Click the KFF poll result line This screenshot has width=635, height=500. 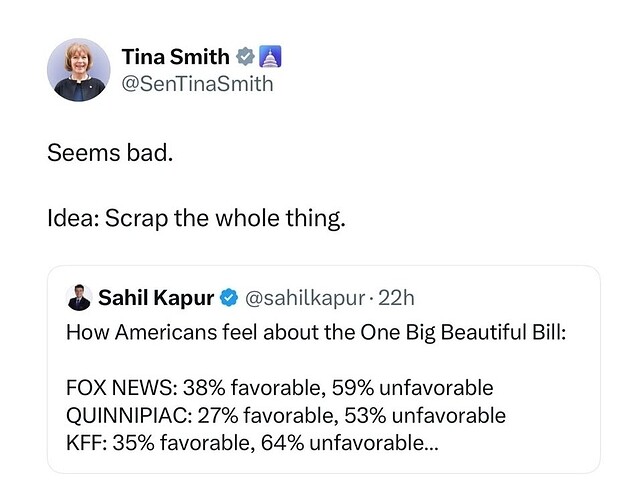tap(252, 443)
